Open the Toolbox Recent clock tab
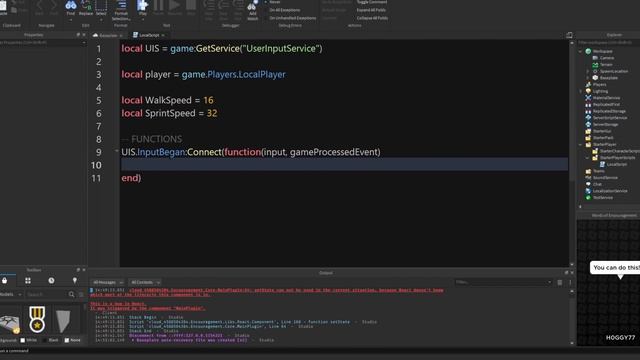Image resolution: width=640 pixels, height=360 pixels. [51, 281]
